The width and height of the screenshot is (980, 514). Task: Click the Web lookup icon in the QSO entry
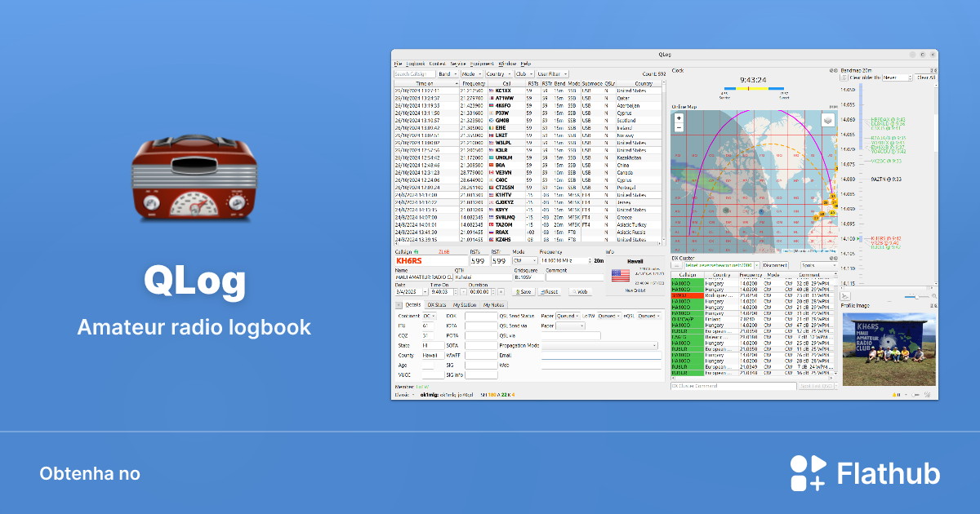[x=581, y=292]
